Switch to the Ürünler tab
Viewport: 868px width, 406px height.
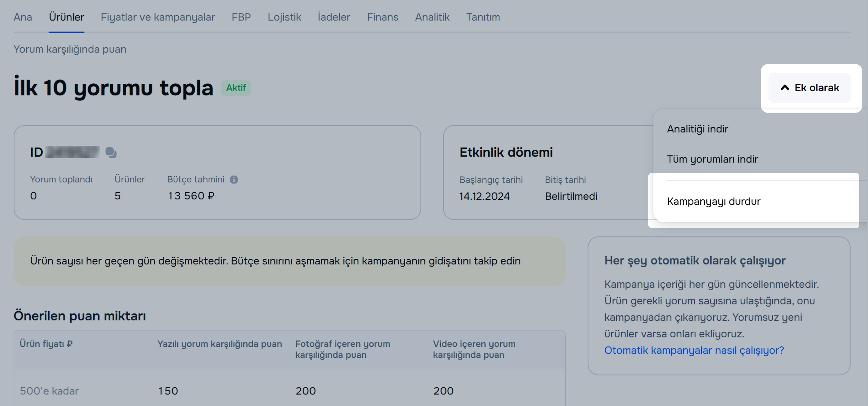point(66,17)
